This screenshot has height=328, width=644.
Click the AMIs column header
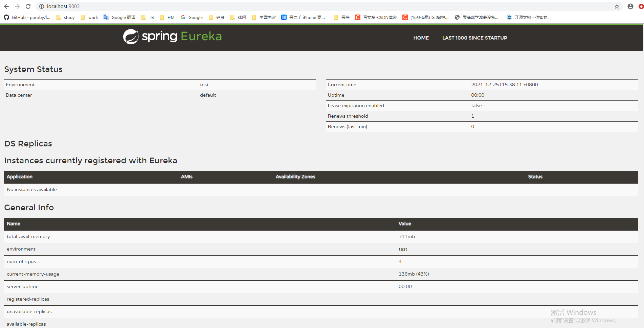(186, 177)
